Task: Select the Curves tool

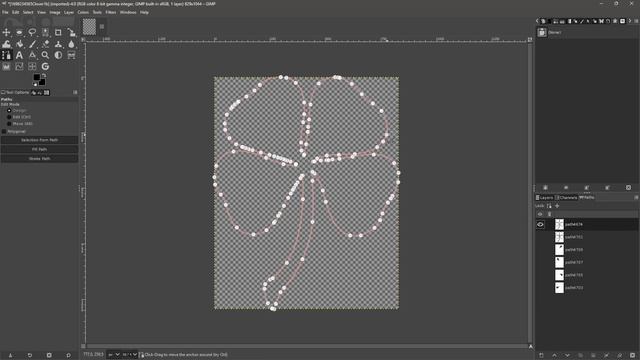Action: 20,67
